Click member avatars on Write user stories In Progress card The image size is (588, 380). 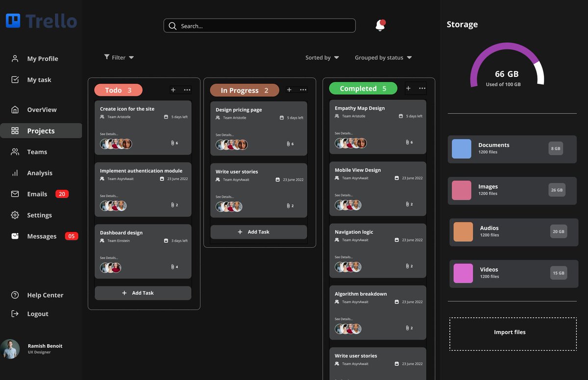tap(229, 207)
